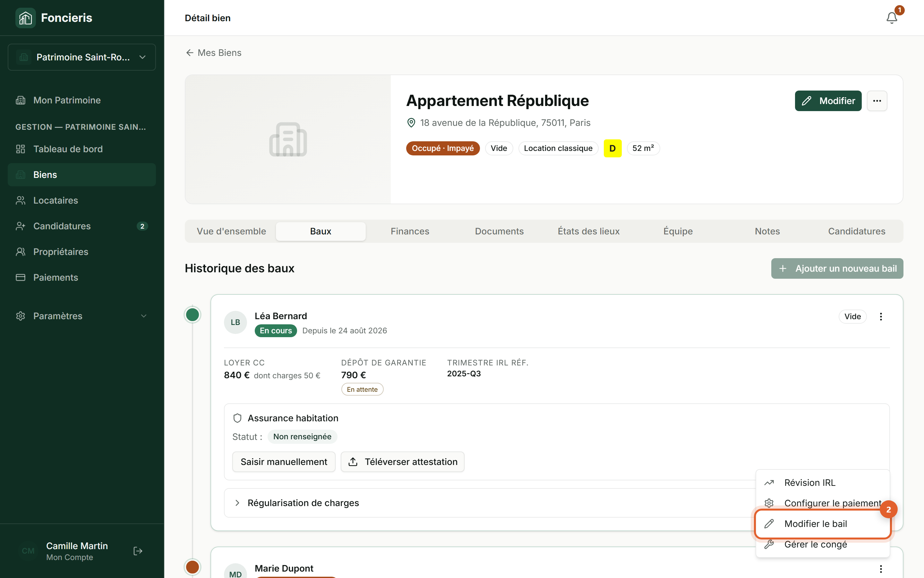Viewport: 924px width, 578px height.
Task: Click the LB avatar
Action: coord(235,322)
